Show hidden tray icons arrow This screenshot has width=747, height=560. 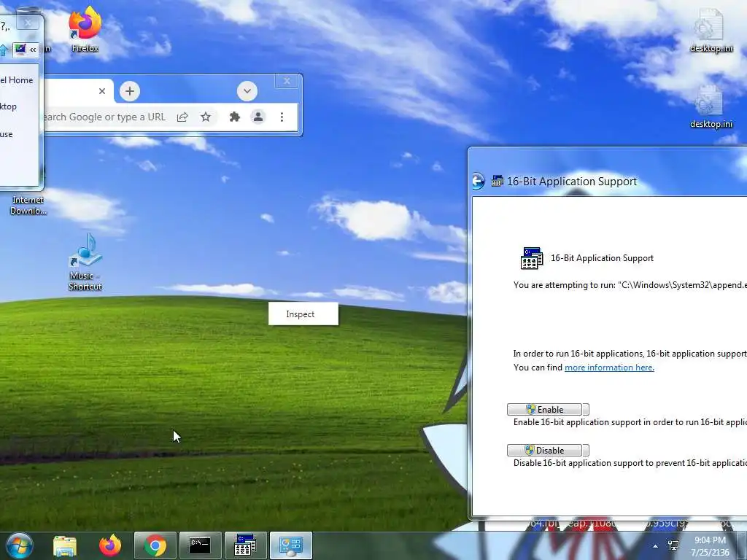[x=656, y=546]
